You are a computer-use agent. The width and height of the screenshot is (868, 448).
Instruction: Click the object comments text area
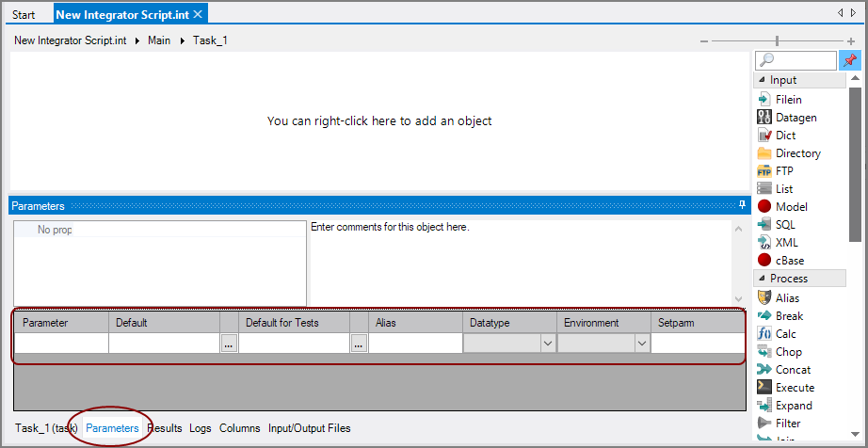521,263
